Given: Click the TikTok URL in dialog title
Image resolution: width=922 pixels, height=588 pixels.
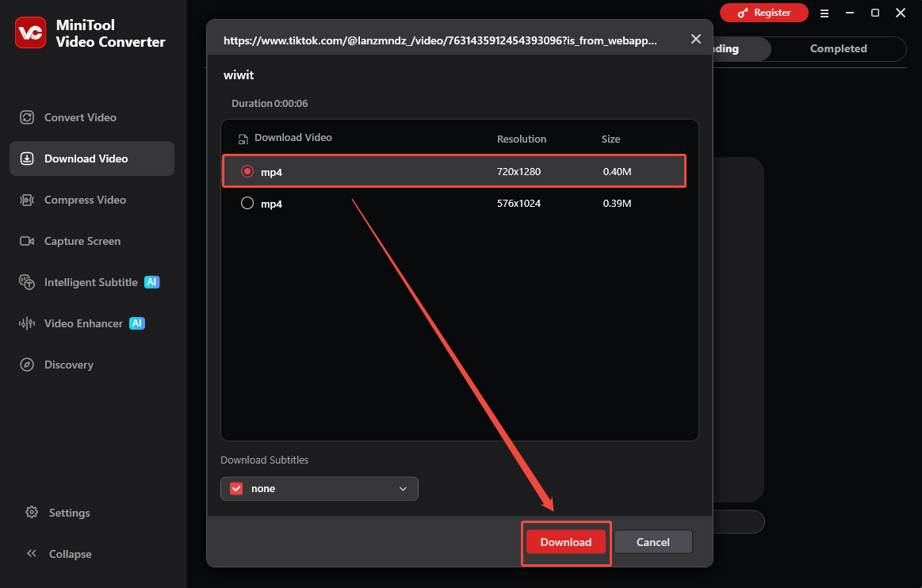Looking at the screenshot, I should (441, 40).
